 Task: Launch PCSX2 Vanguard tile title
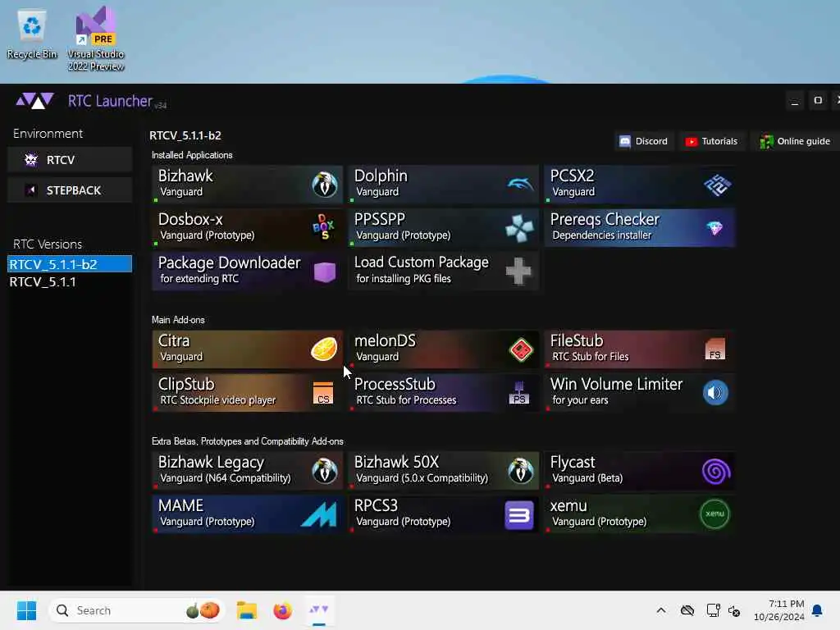[x=572, y=176]
